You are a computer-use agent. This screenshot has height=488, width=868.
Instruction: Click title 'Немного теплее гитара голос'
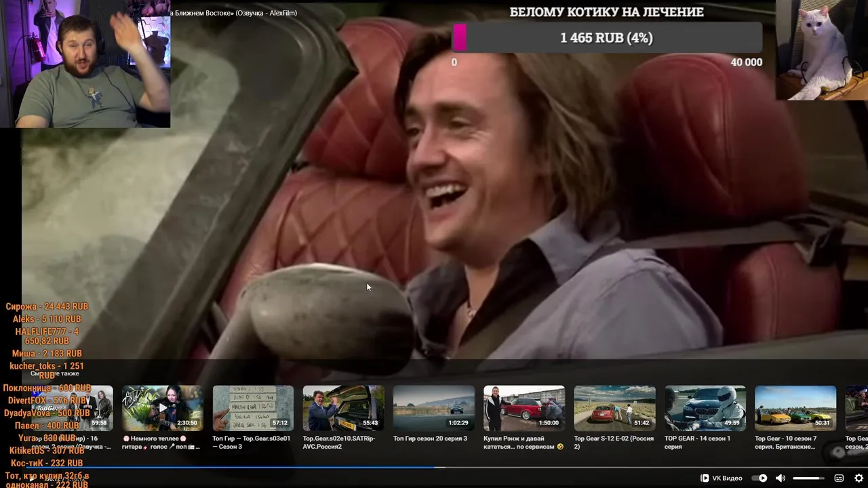[161, 443]
